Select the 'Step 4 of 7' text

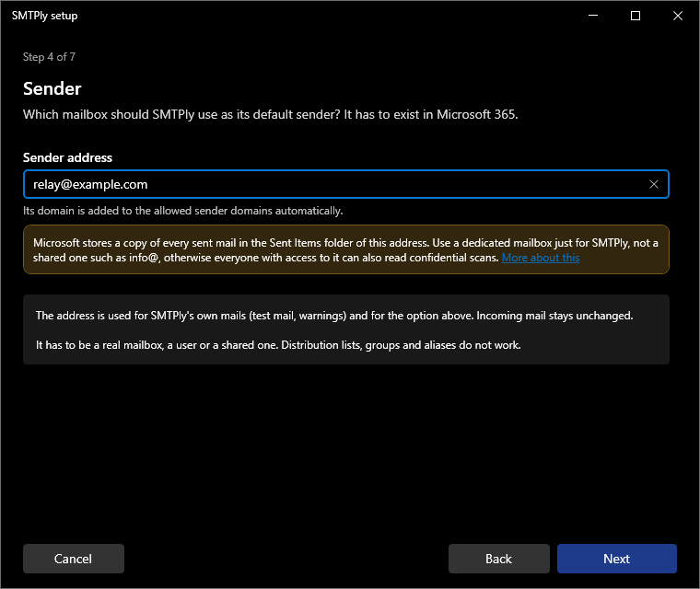[49, 57]
